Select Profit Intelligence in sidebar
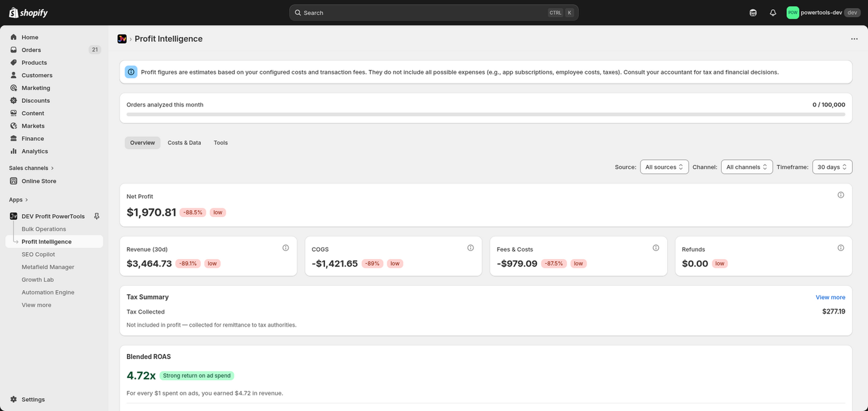The height and width of the screenshot is (411, 868). click(x=55, y=242)
